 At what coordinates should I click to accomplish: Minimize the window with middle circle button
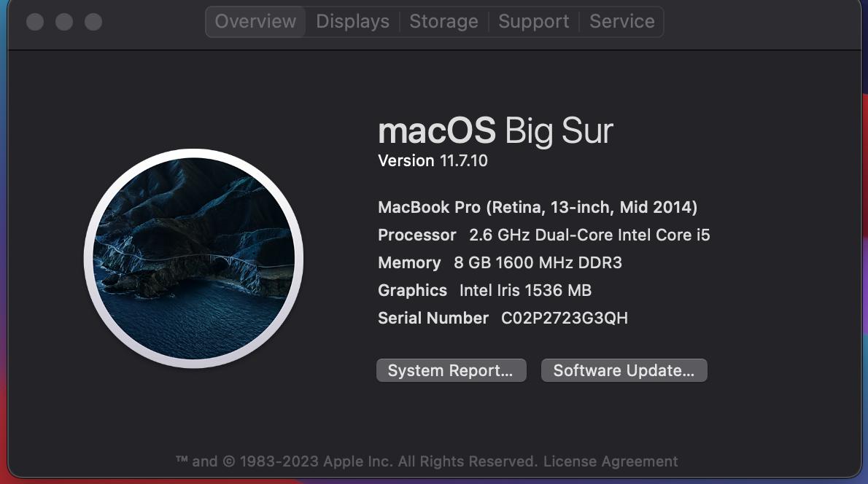64,22
